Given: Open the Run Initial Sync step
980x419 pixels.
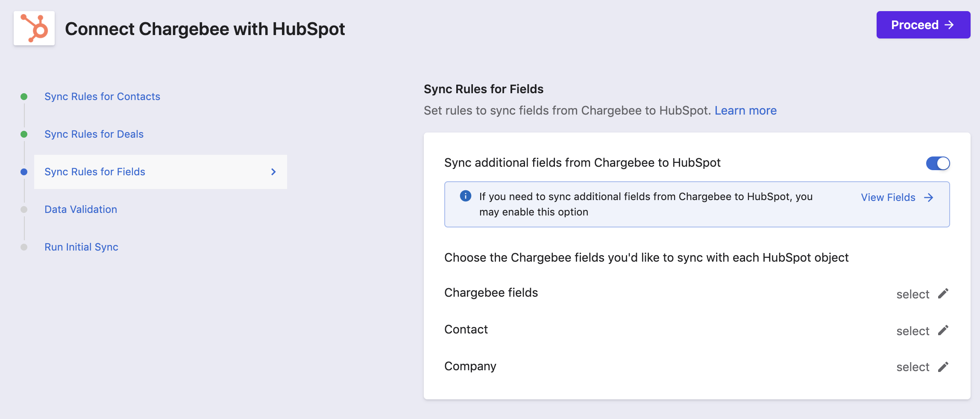Looking at the screenshot, I should coord(81,247).
